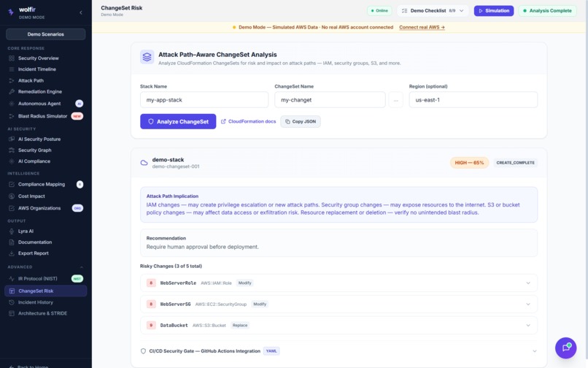The image size is (588, 368).
Task: Click the Security Graph sidebar icon
Action: coord(12,150)
